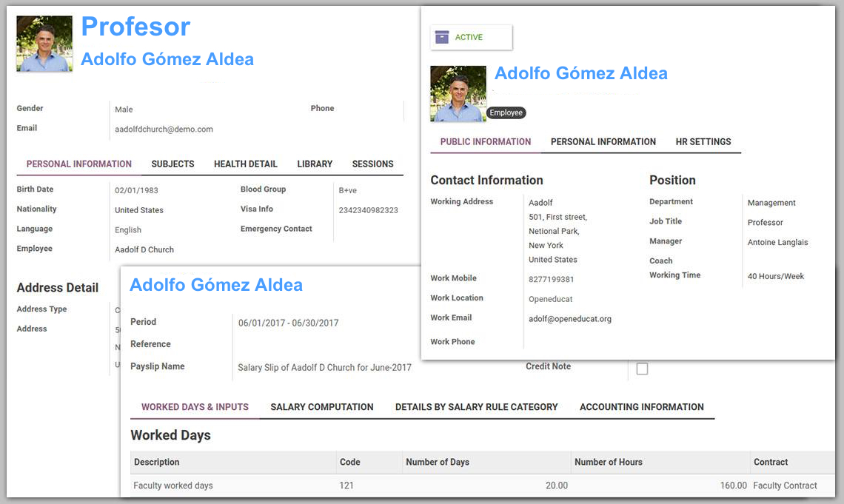Click the Faculty worked days row
Image resolution: width=844 pixels, height=504 pixels.
173,486
